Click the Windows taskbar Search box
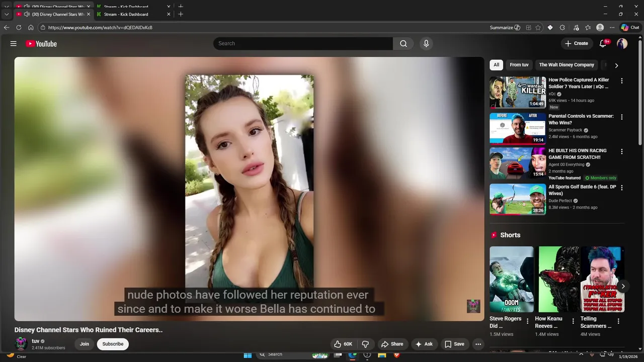The width and height of the screenshot is (644, 362). [x=292, y=354]
